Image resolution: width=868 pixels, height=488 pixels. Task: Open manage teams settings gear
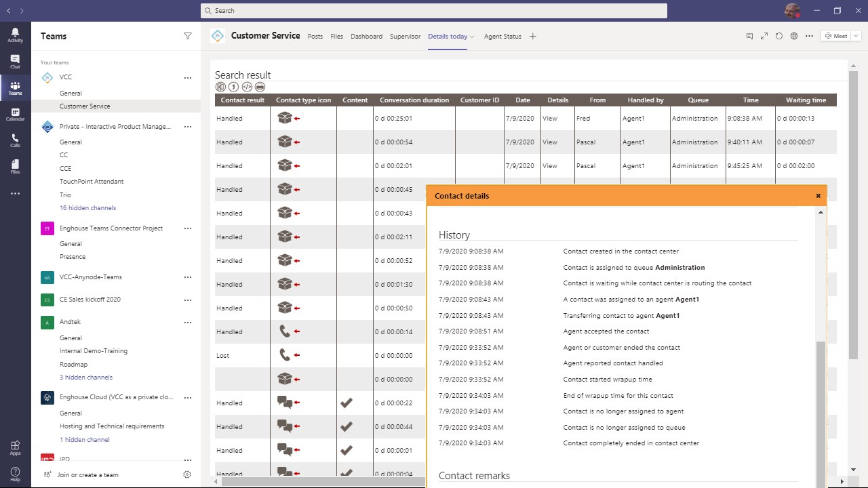pyautogui.click(x=187, y=474)
